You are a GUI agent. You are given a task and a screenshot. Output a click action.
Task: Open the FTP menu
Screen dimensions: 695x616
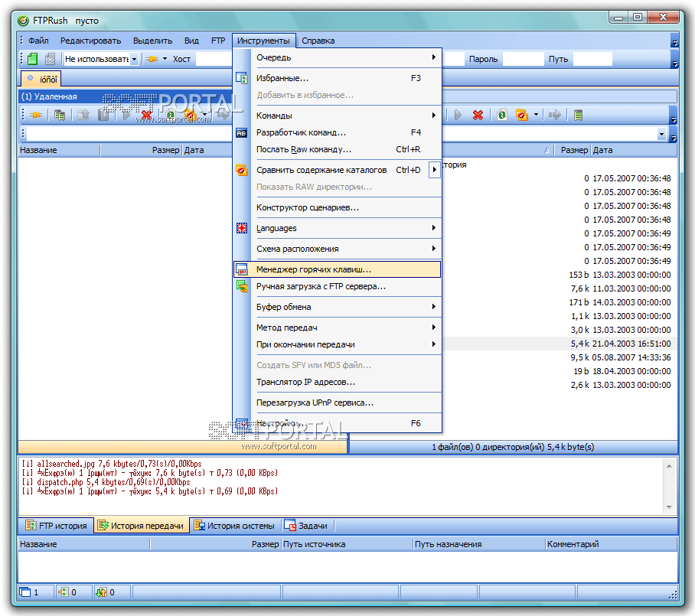coord(218,41)
